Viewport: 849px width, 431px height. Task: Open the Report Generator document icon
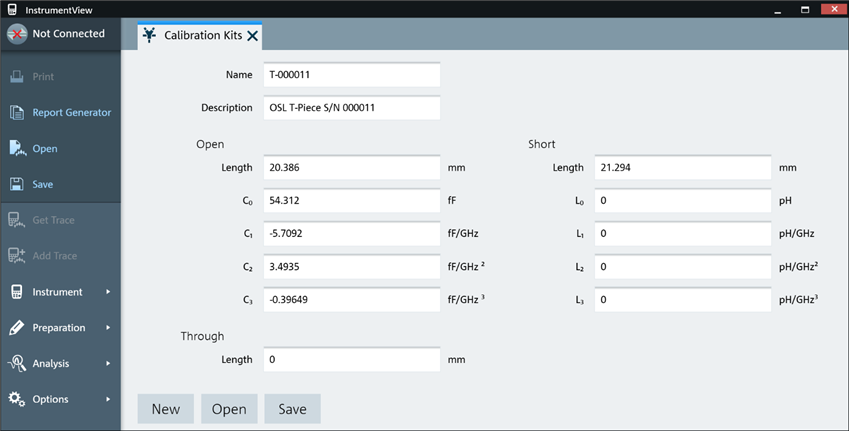pos(17,113)
